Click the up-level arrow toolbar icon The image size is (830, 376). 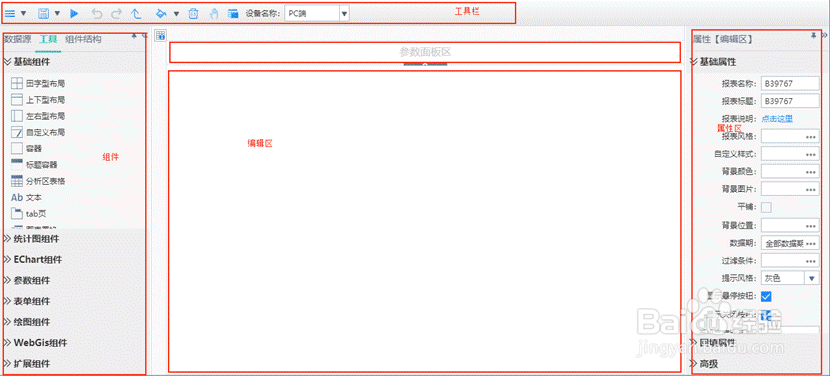pos(136,13)
